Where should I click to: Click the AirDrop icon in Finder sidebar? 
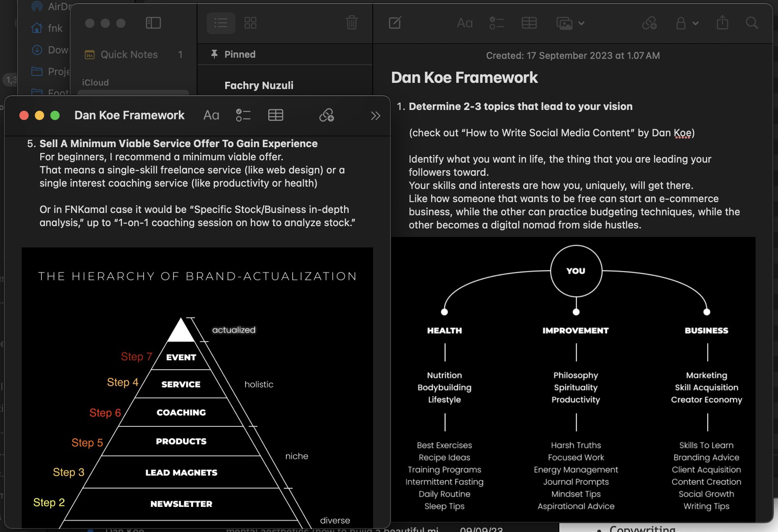pos(37,6)
